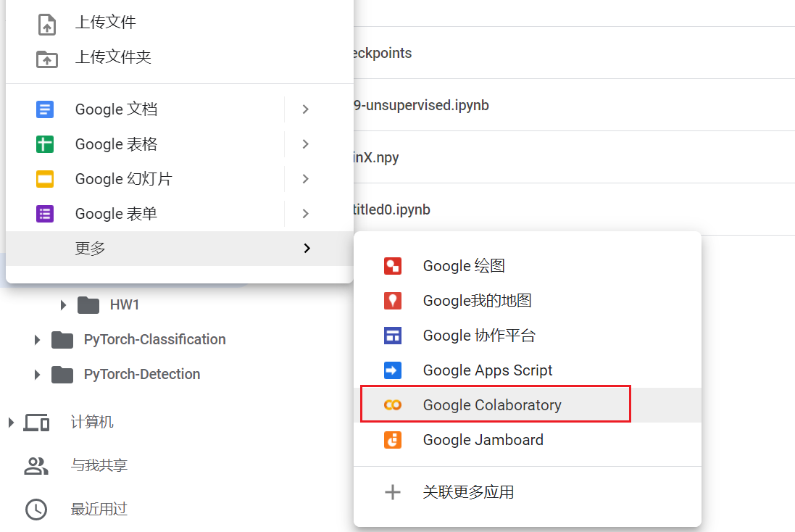The height and width of the screenshot is (532, 795).
Task: Open the Google 文档 submenu arrow
Action: click(x=305, y=109)
